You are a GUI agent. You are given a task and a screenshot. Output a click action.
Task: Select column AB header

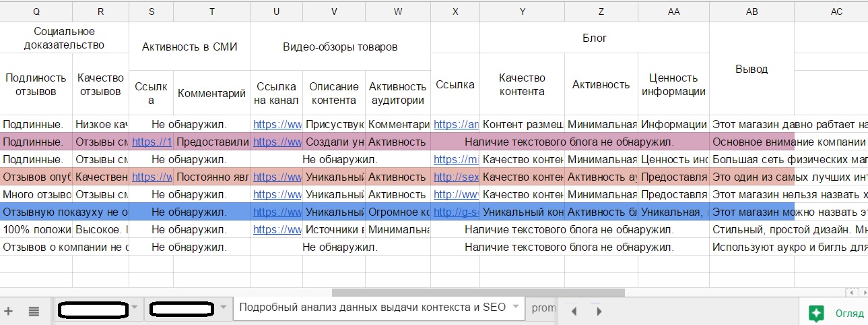(752, 11)
